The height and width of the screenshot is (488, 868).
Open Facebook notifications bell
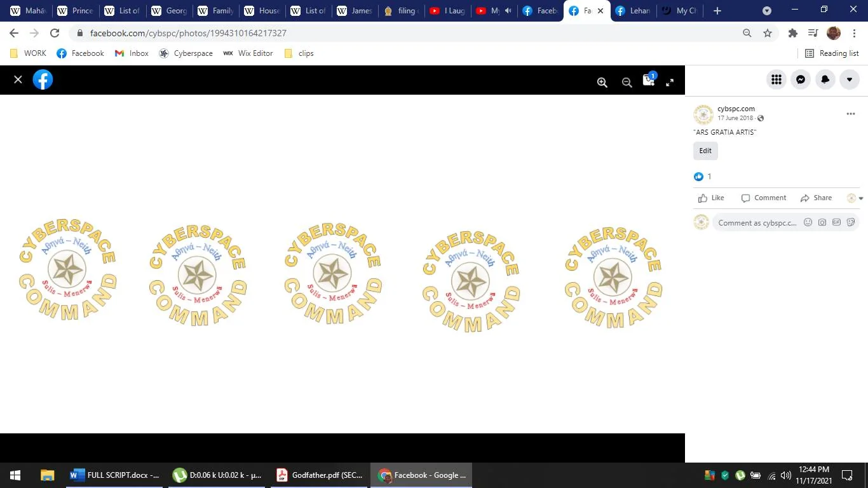[x=825, y=79]
